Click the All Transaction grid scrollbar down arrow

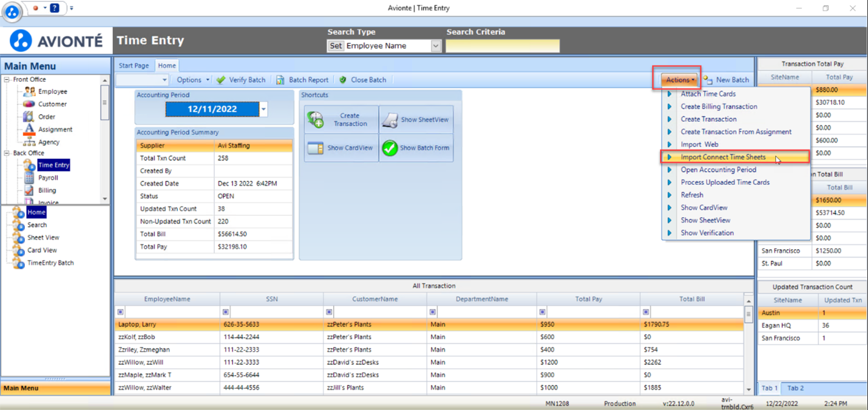[748, 389]
